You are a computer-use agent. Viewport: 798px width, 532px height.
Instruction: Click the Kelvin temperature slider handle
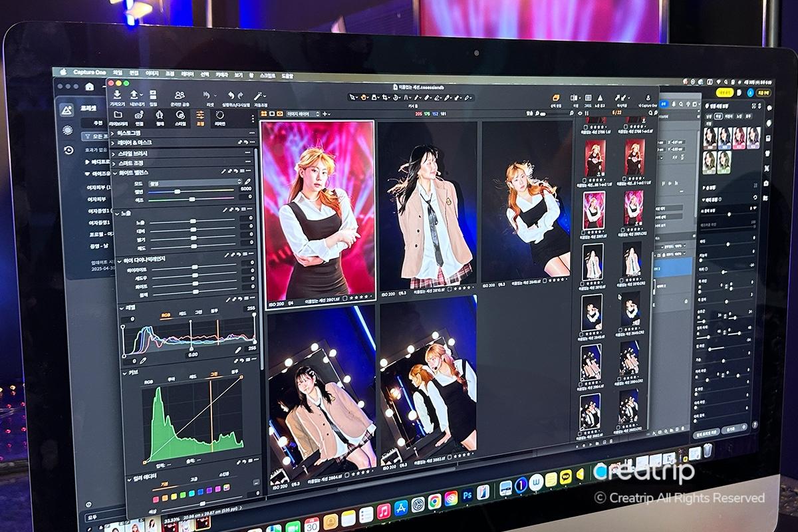178,190
